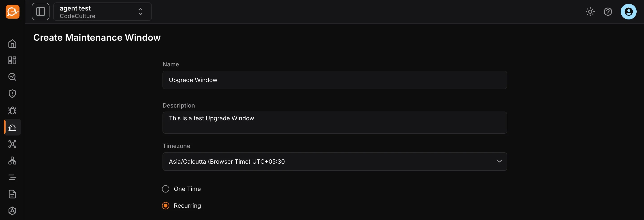Open the shield alert security icon
Viewport: 644px width, 220px height.
pos(12,94)
